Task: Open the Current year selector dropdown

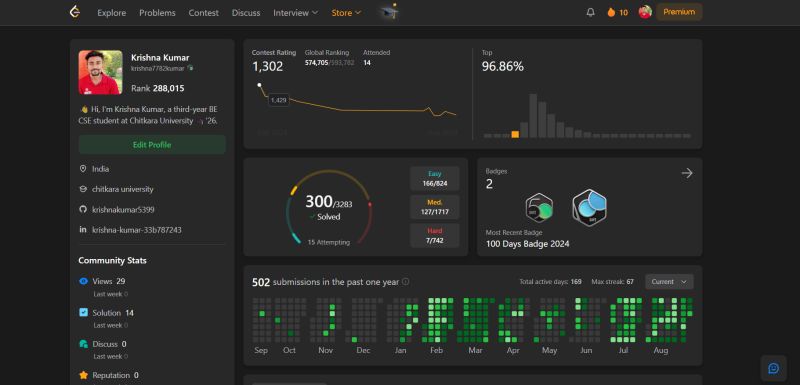Action: point(669,281)
